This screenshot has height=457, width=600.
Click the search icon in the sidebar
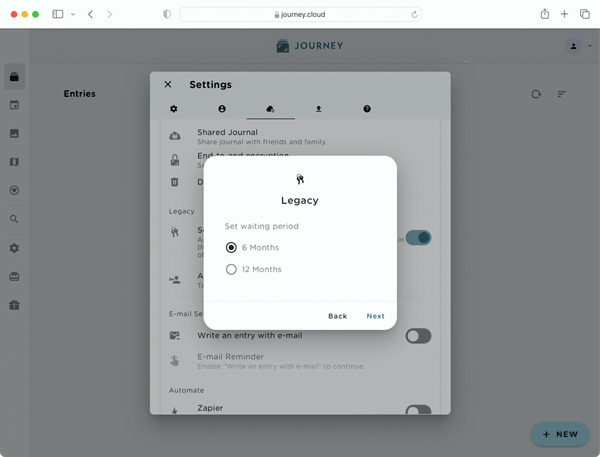point(15,219)
